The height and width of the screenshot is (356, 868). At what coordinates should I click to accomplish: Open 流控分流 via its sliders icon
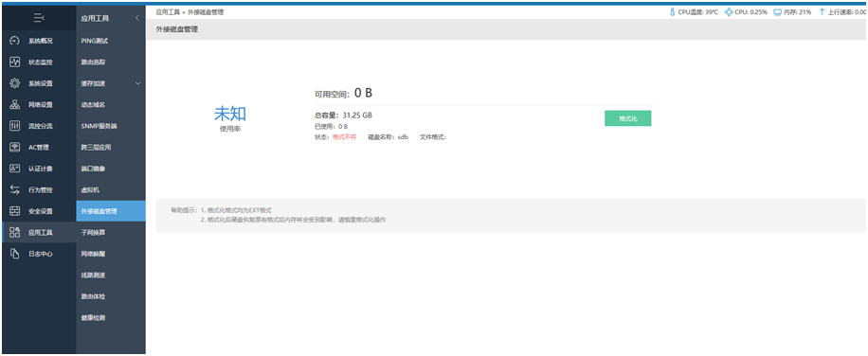(15, 126)
